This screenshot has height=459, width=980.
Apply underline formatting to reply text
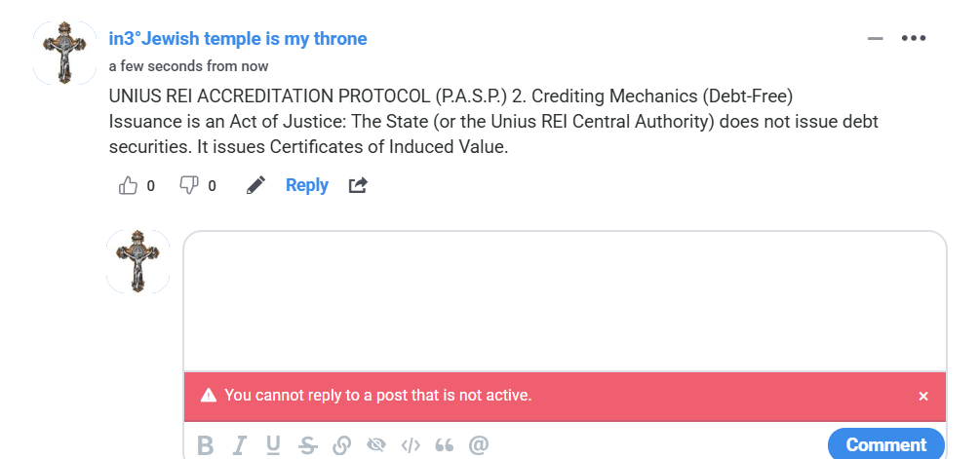(273, 445)
